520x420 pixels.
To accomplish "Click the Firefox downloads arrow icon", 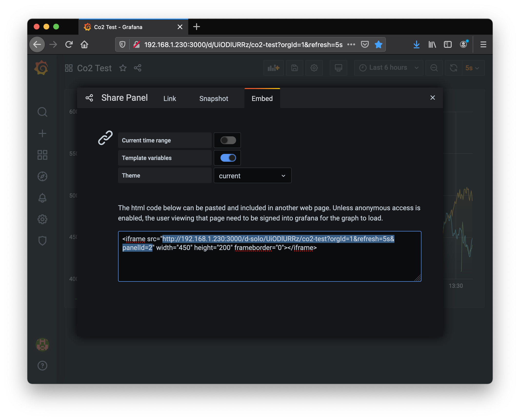I will pyautogui.click(x=417, y=44).
